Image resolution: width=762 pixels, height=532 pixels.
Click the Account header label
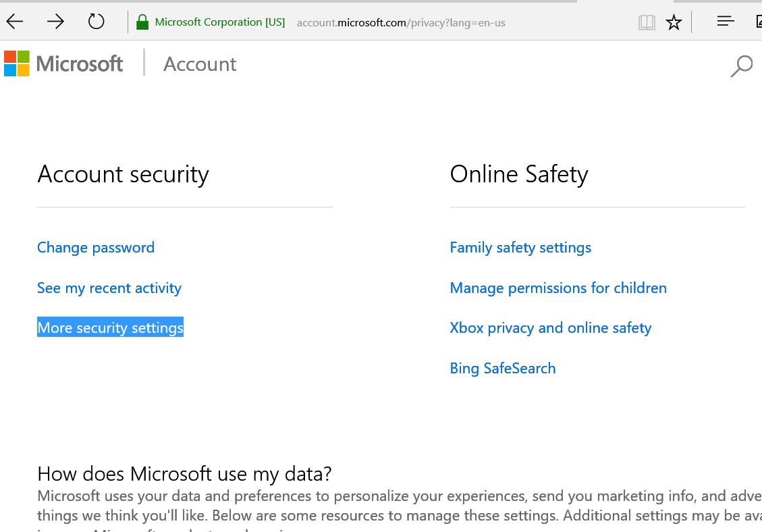pos(199,63)
